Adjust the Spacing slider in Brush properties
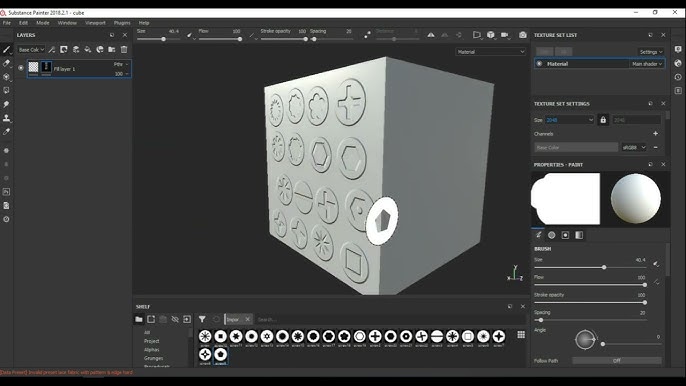Image resolution: width=686 pixels, height=386 pixels. [590, 320]
